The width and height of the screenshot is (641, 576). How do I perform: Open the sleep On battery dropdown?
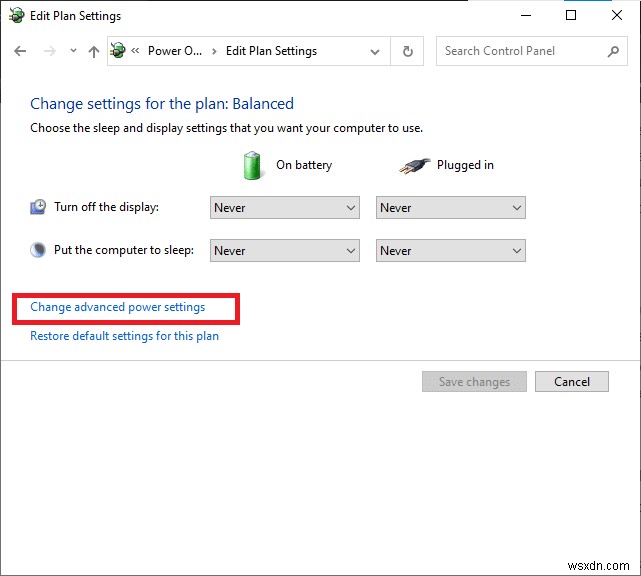(285, 251)
